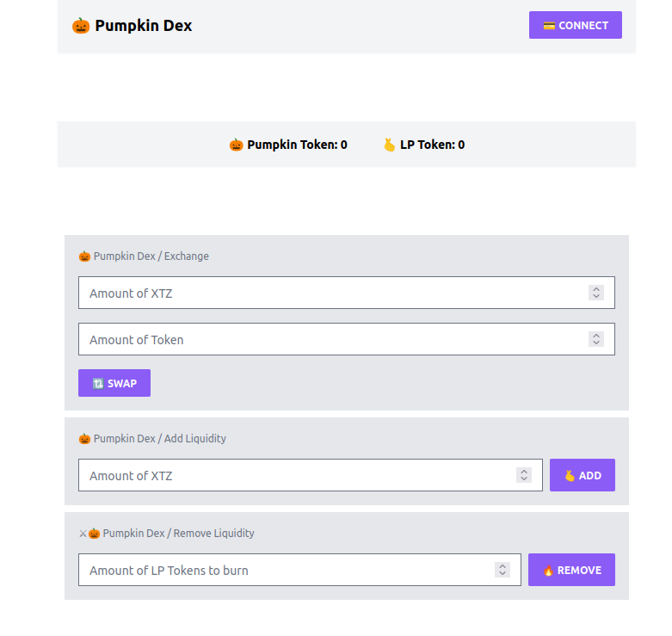Click the LP Token hand icon
Screen dimensions: 672x636
tap(389, 145)
